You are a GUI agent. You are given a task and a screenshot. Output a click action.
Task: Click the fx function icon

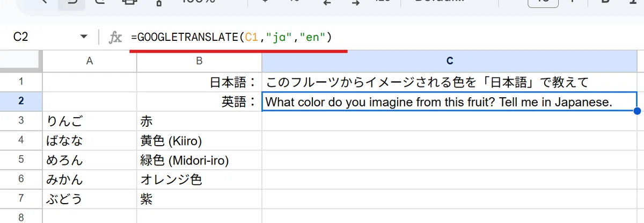click(115, 38)
